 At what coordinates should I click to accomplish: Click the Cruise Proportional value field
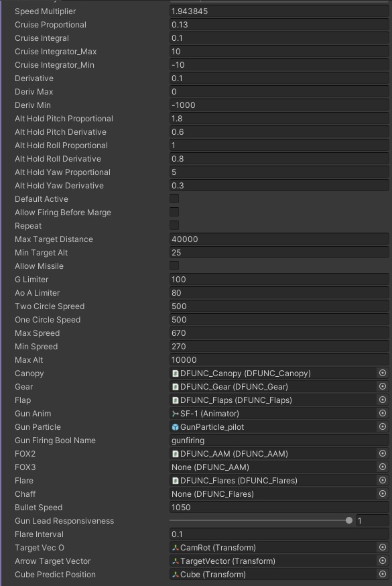tap(279, 25)
